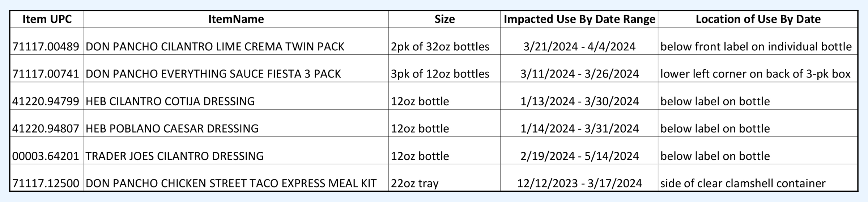Select the Chicken Street Taco Meal Kit cell
Image resolution: width=868 pixels, height=202 pixels.
[231, 183]
